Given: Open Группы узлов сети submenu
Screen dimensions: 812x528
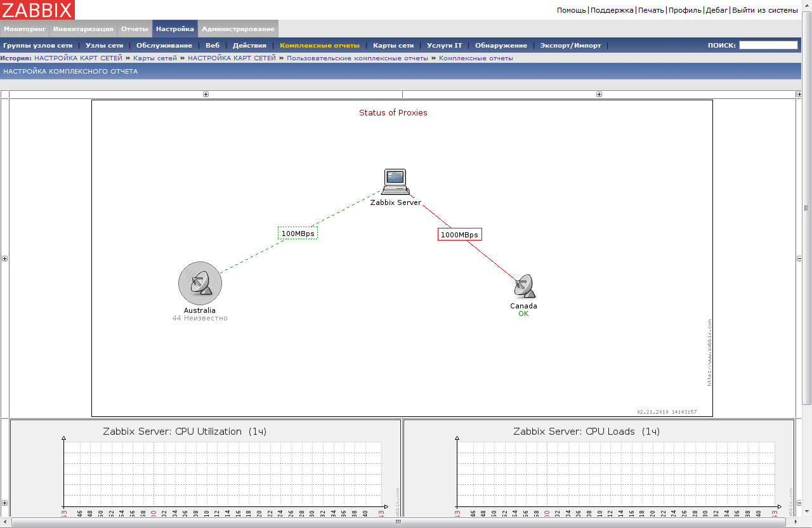Looking at the screenshot, I should [x=37, y=46].
